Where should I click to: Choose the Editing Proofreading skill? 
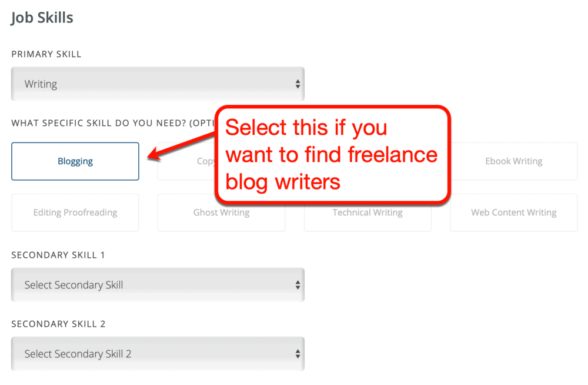pyautogui.click(x=75, y=213)
